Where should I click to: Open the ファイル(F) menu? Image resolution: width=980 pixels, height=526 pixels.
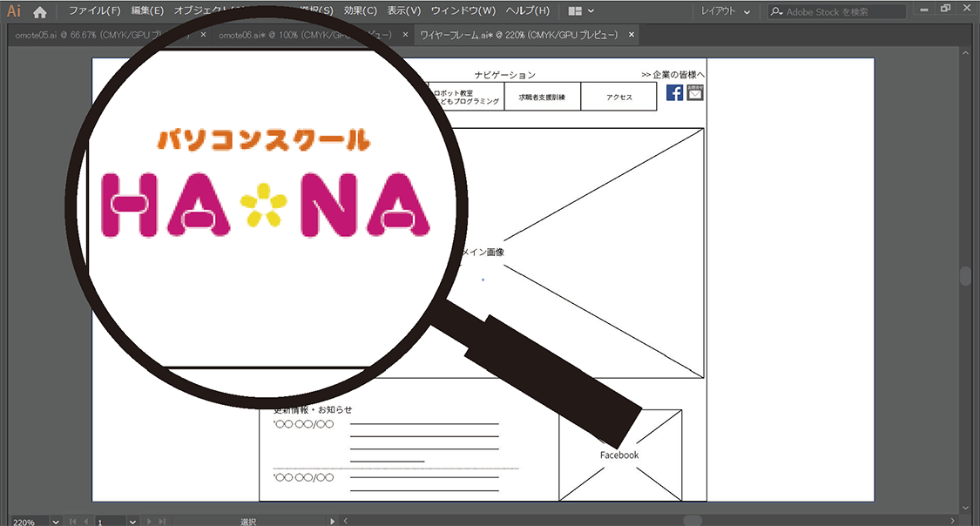pos(94,10)
